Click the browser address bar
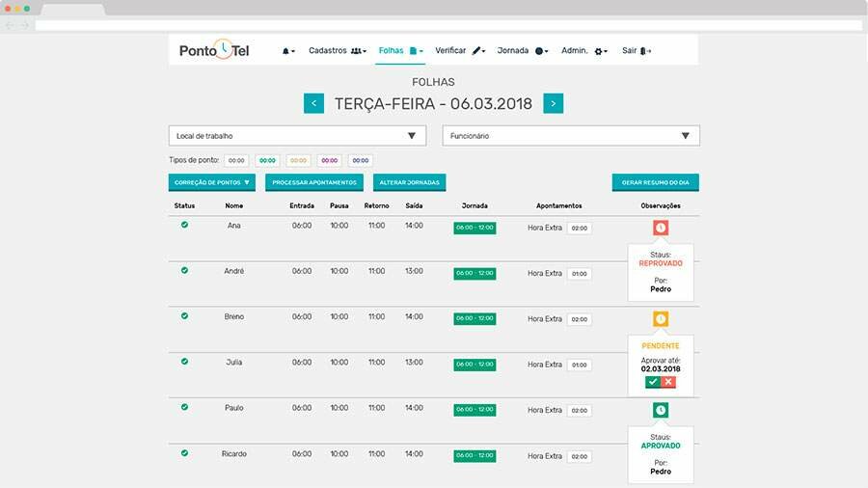The height and width of the screenshot is (488, 868). coord(448,25)
